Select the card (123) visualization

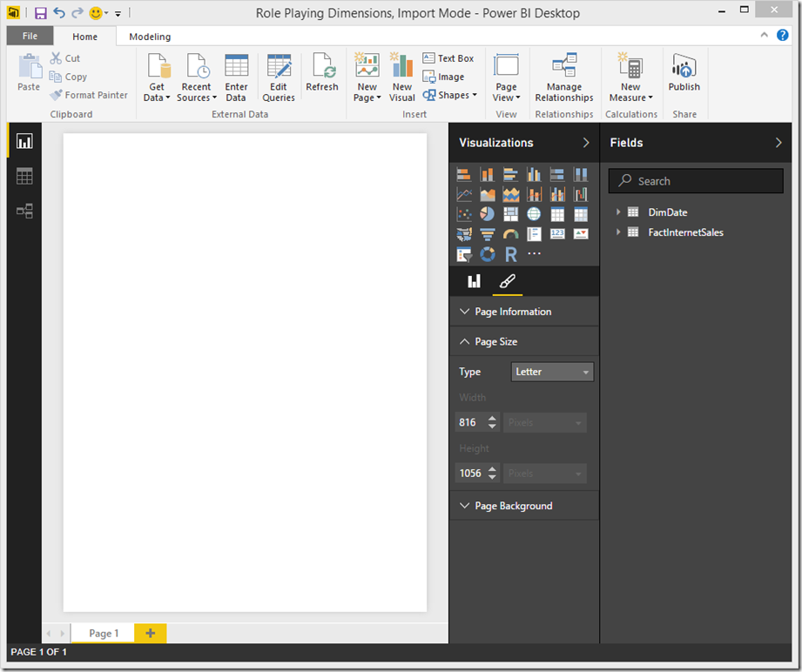click(x=557, y=234)
